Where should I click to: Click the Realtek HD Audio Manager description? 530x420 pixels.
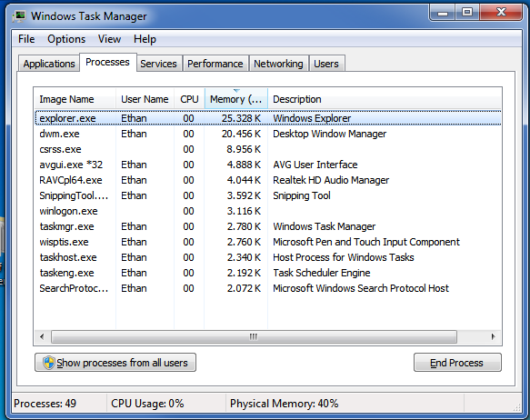click(331, 180)
